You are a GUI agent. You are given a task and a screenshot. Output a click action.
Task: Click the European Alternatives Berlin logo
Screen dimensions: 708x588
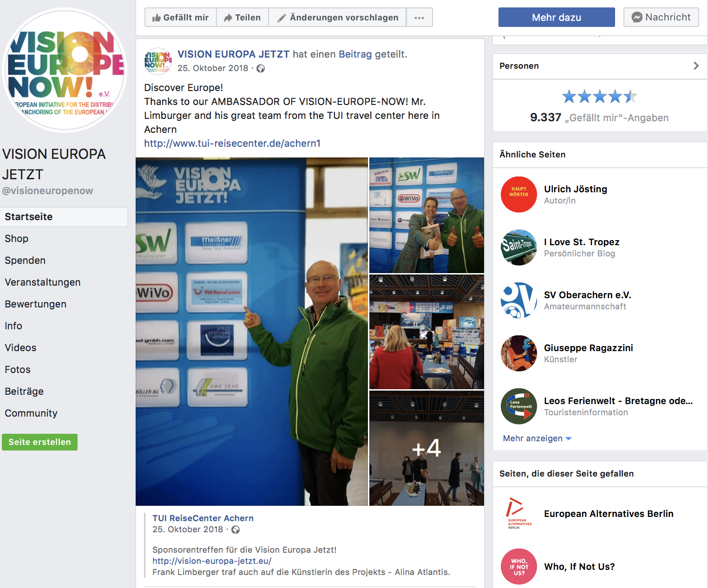point(518,514)
